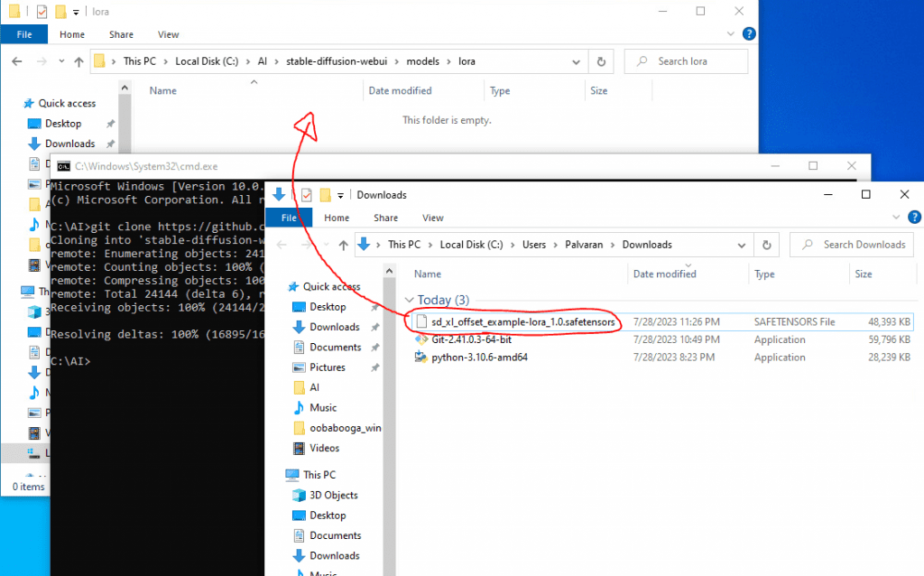Open the Share tab in the lora window
Image resolution: width=924 pixels, height=576 pixels.
121,35
